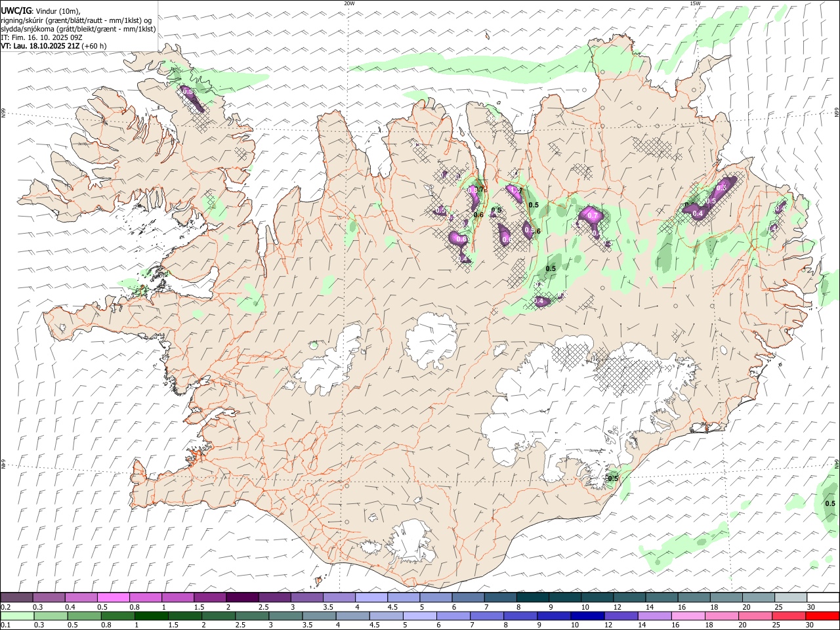840x630 pixels.
Task: Select the dark mauve legend swatch labeled 0.2
Action: (17, 598)
